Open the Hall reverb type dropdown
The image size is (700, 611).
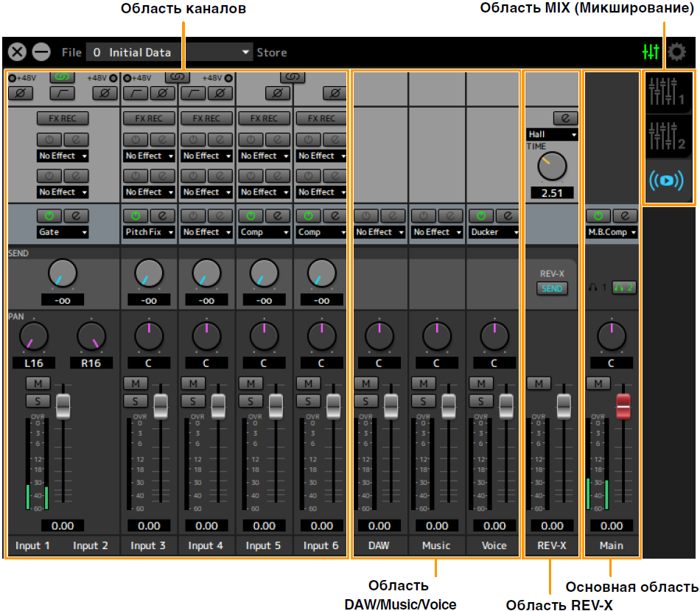(x=552, y=135)
